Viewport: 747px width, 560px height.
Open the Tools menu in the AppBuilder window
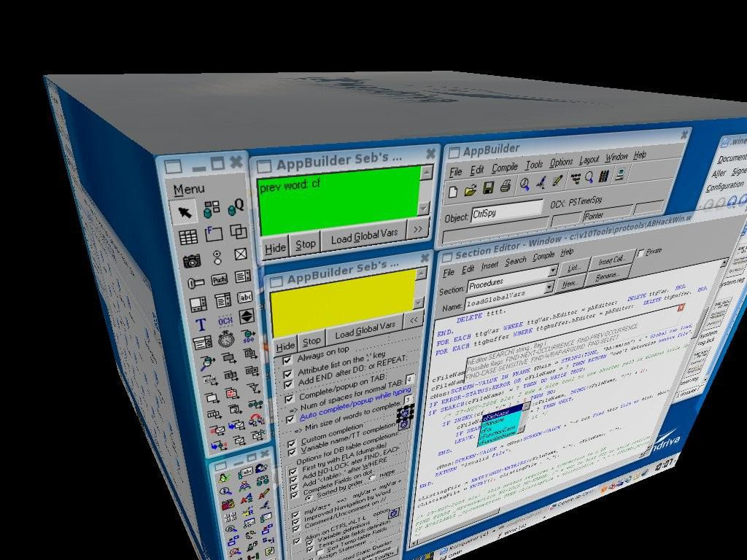tap(534, 165)
